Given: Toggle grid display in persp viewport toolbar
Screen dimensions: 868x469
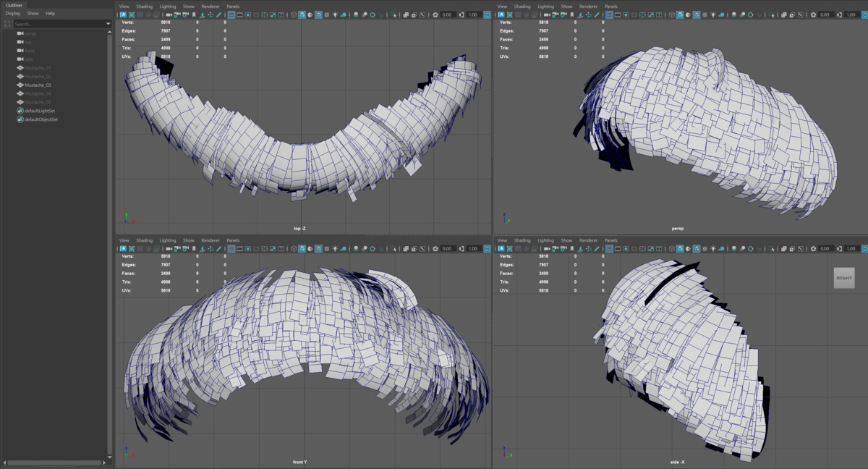Looking at the screenshot, I should click(609, 14).
